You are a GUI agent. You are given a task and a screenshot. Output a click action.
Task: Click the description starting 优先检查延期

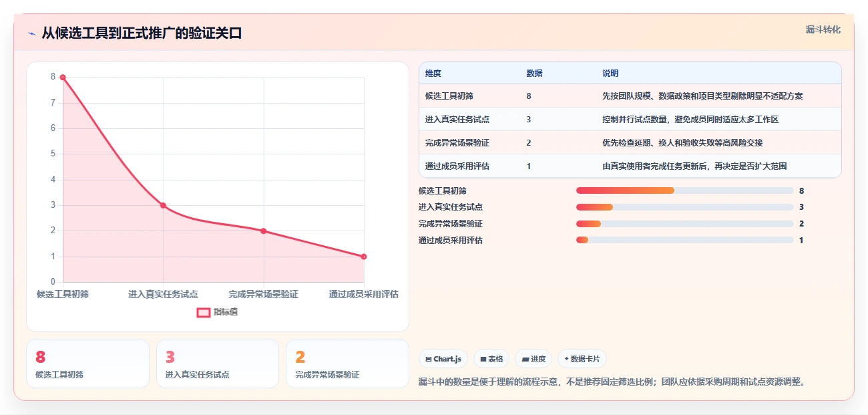(682, 143)
